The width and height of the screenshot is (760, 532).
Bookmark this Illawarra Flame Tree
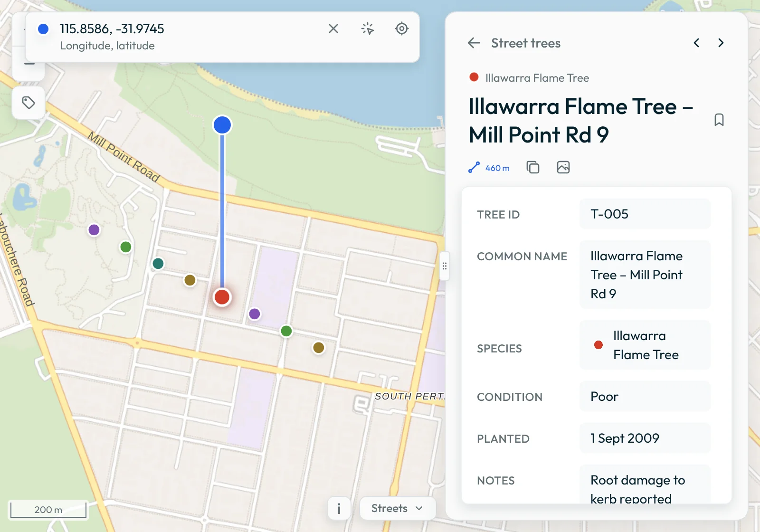click(x=719, y=120)
